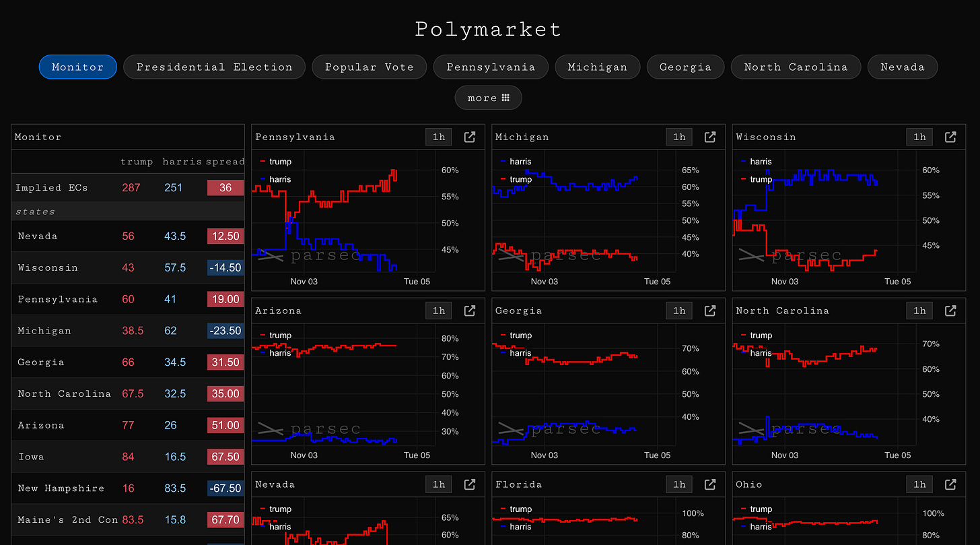980x545 pixels.
Task: Click Michigan row in Monitor table
Action: point(128,331)
